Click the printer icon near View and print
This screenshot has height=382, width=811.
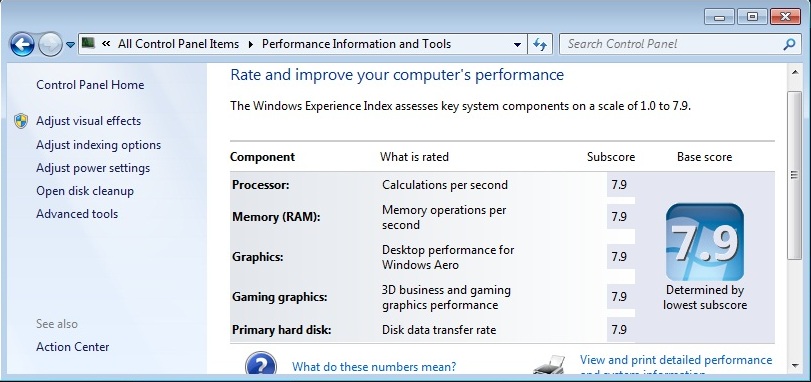549,364
